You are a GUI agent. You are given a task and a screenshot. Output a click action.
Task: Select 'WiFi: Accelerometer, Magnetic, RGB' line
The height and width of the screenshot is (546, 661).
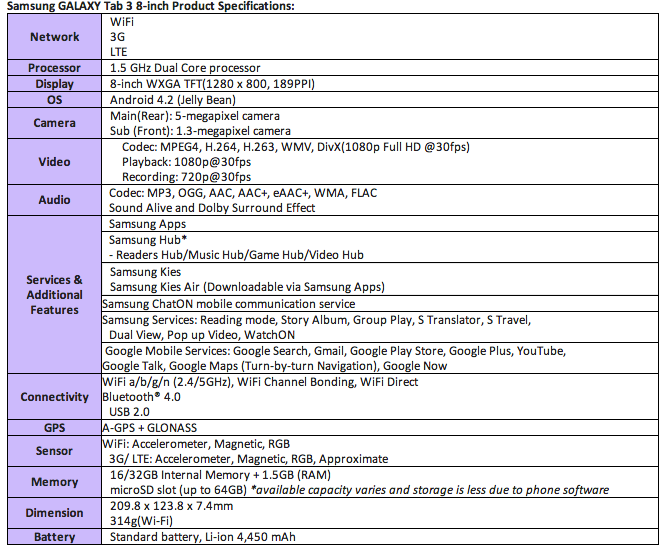tap(196, 444)
